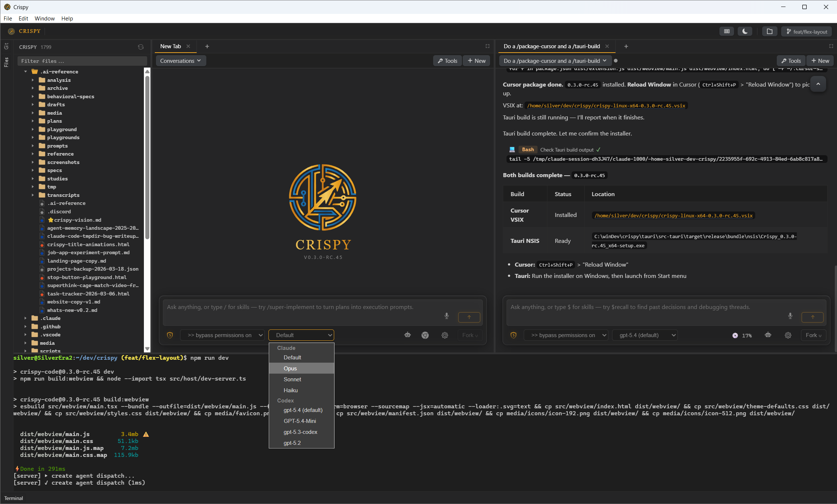Click the robot agent icon in the left panel
Viewport: 837px width, 504px height.
coord(408,335)
